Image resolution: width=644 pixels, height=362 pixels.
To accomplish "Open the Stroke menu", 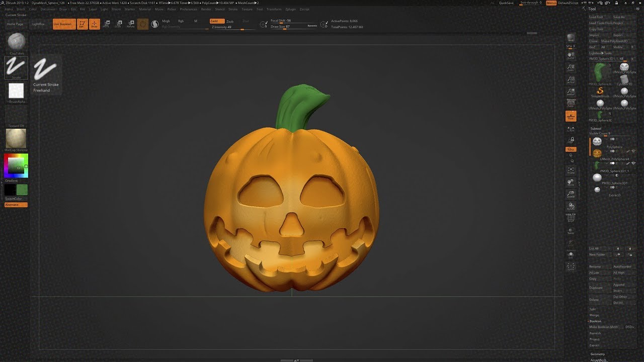I will click(233, 9).
